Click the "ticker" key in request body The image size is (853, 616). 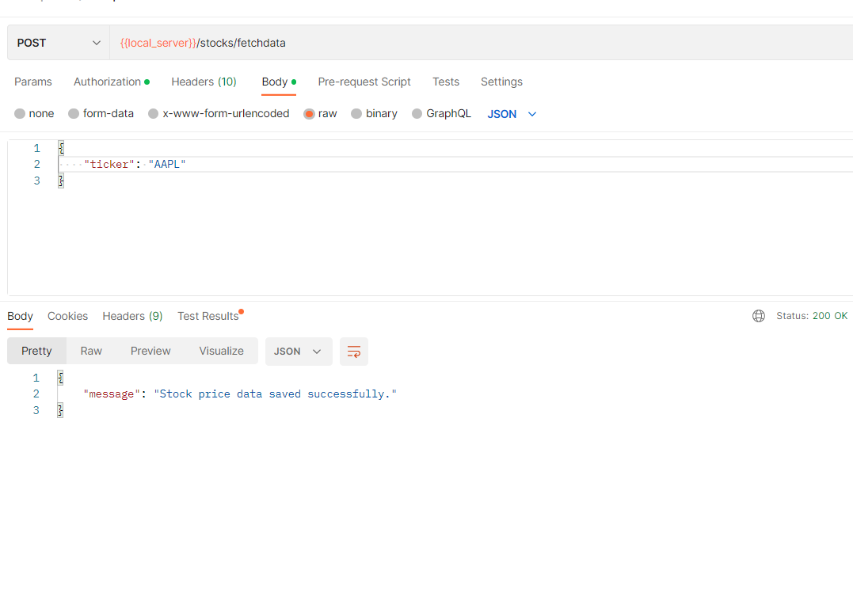coord(109,164)
